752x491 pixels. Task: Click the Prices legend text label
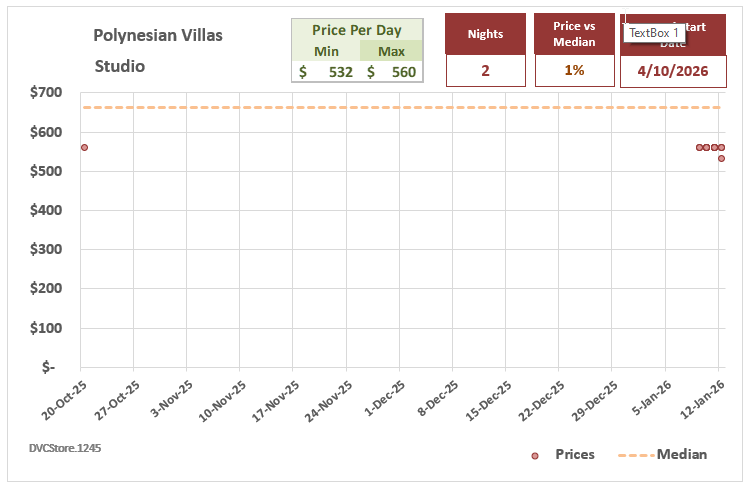click(x=574, y=455)
